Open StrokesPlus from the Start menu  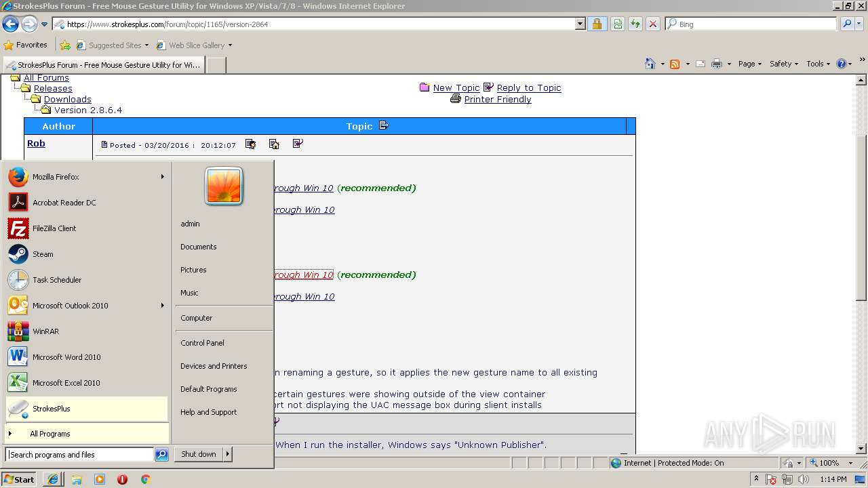coord(87,409)
